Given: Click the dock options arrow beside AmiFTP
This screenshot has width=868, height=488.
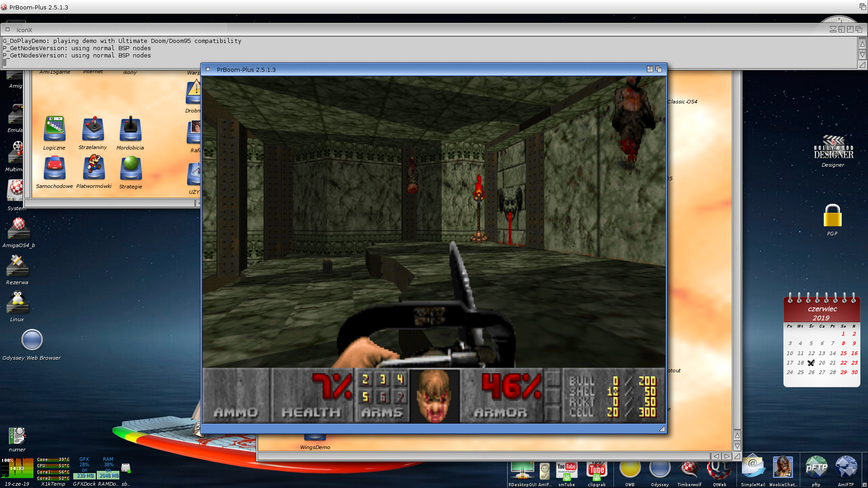Looking at the screenshot, I should tap(864, 485).
